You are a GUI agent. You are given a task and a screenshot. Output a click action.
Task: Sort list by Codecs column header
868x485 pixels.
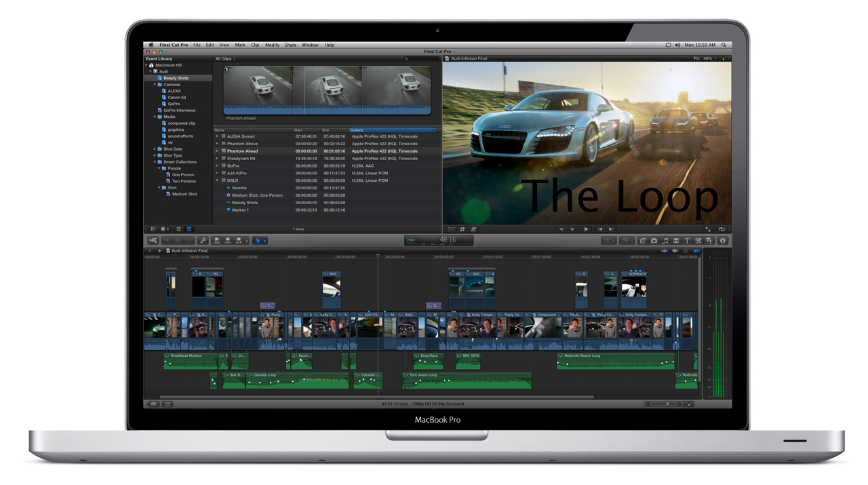pyautogui.click(x=392, y=130)
